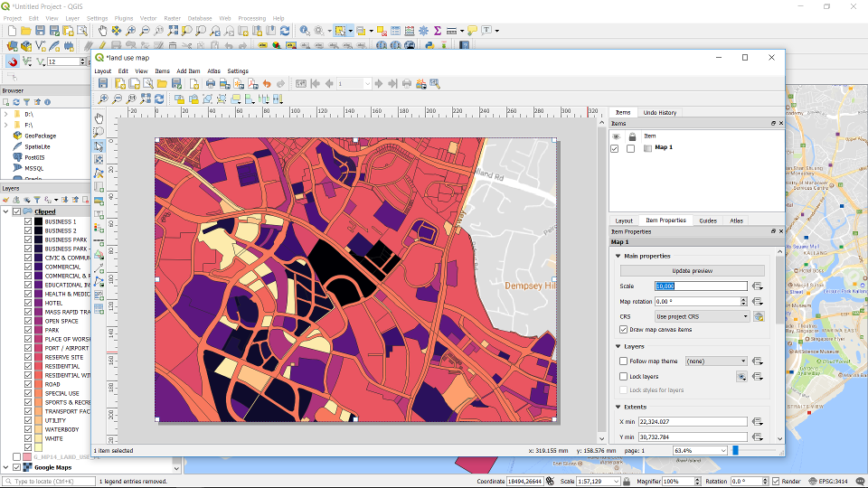This screenshot has height=488, width=868.
Task: Enable the Lock layers checkbox
Action: [624, 376]
